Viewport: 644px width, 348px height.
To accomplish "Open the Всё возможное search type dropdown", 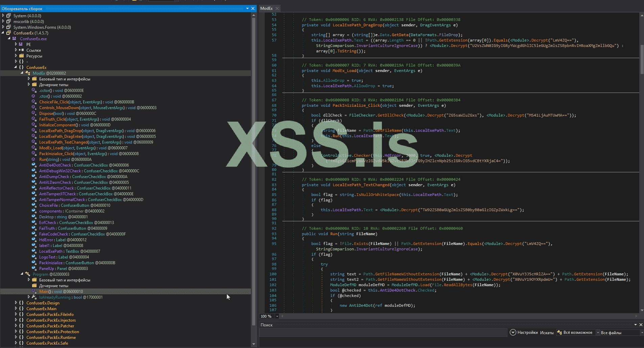I will tap(597, 332).
